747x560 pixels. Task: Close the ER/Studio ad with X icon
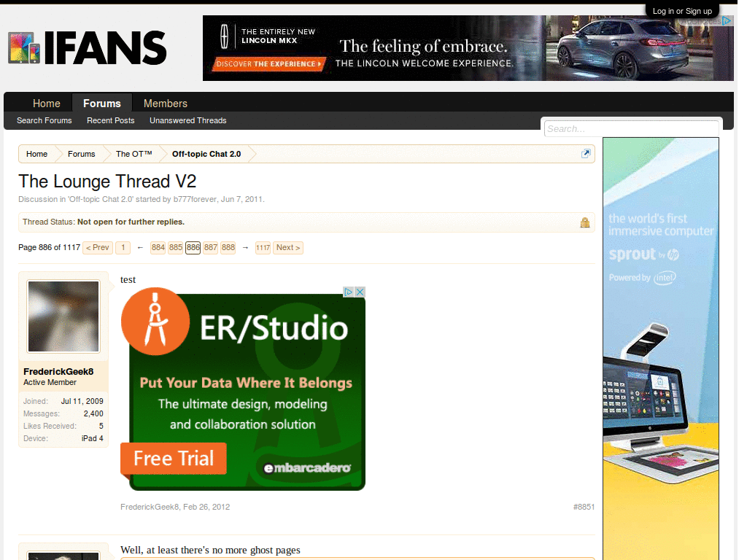[x=360, y=292]
